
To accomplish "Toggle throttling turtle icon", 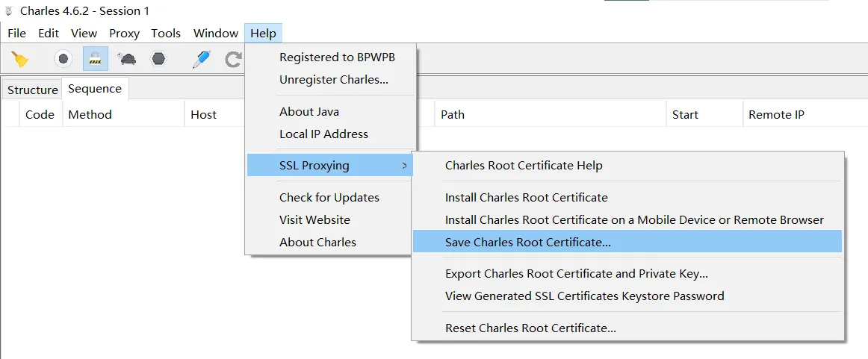I will pyautogui.click(x=128, y=59).
